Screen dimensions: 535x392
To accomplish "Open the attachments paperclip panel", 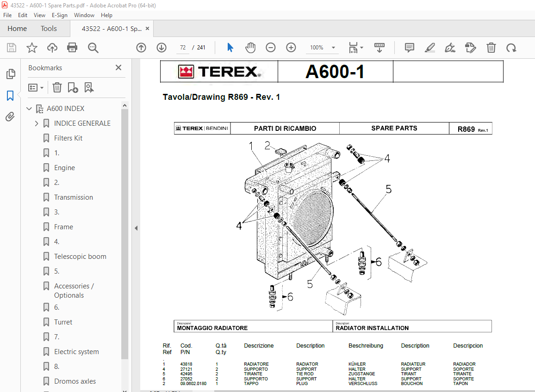I will click(x=10, y=117).
